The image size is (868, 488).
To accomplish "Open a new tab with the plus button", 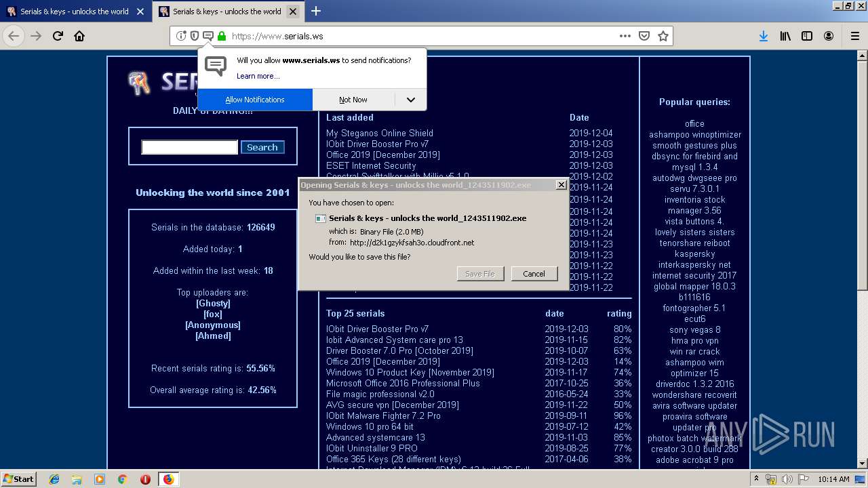I will coord(316,11).
